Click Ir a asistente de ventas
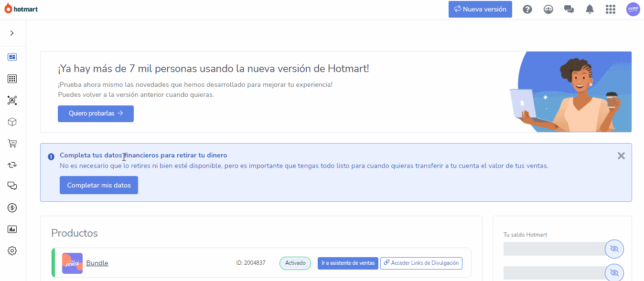The width and height of the screenshot is (644, 281). click(348, 263)
